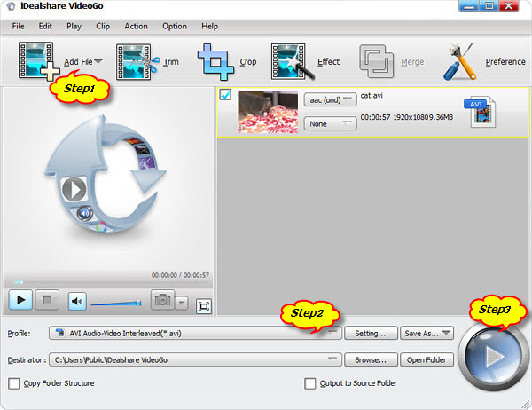The height and width of the screenshot is (410, 532).
Task: Enable Output to Source Folder checkbox
Action: click(x=309, y=383)
